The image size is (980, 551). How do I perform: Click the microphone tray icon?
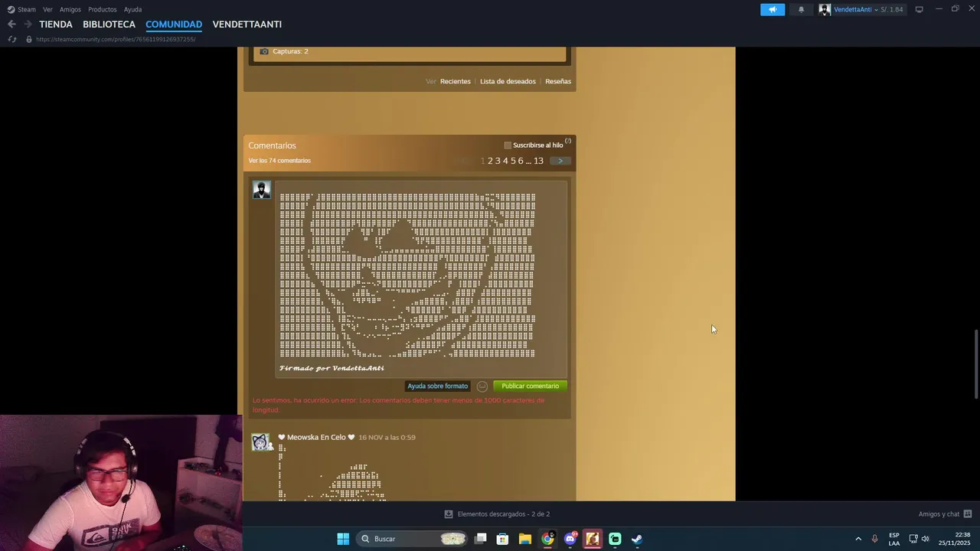point(874,539)
